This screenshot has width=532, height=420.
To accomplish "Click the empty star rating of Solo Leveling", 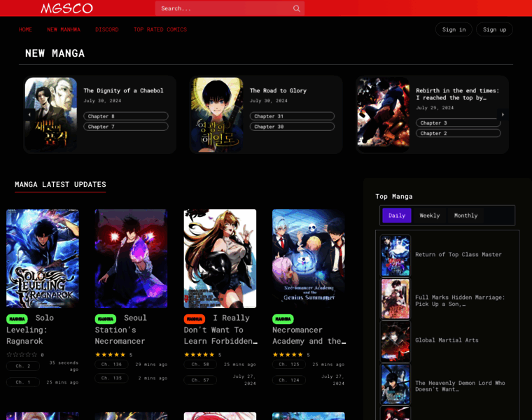I will (22, 355).
